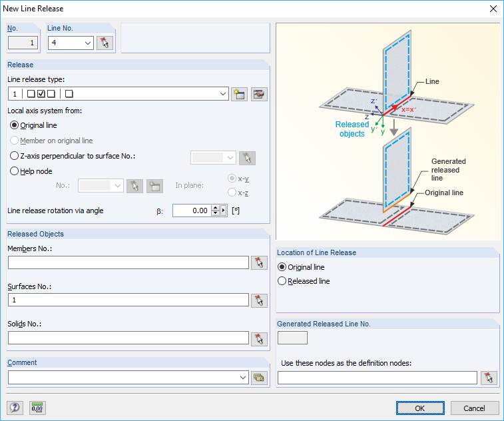Open comment library icon
The image size is (504, 421).
tap(259, 378)
